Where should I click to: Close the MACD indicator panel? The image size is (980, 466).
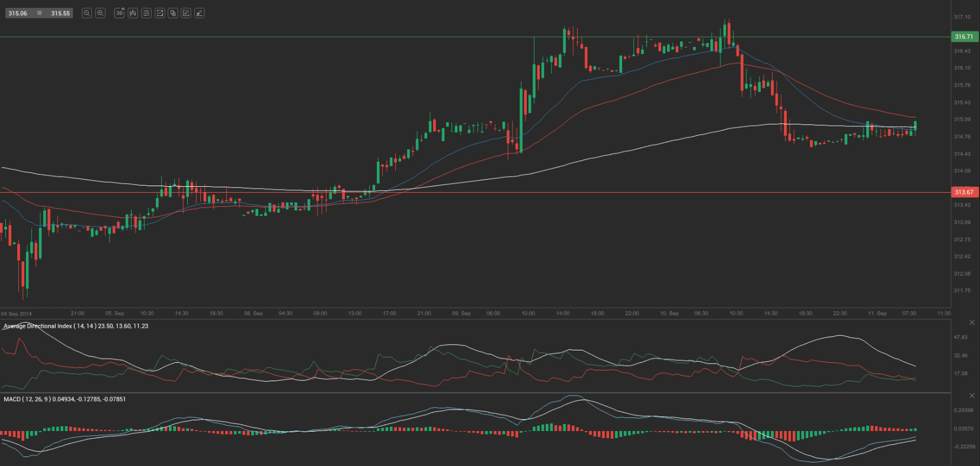[x=972, y=395]
